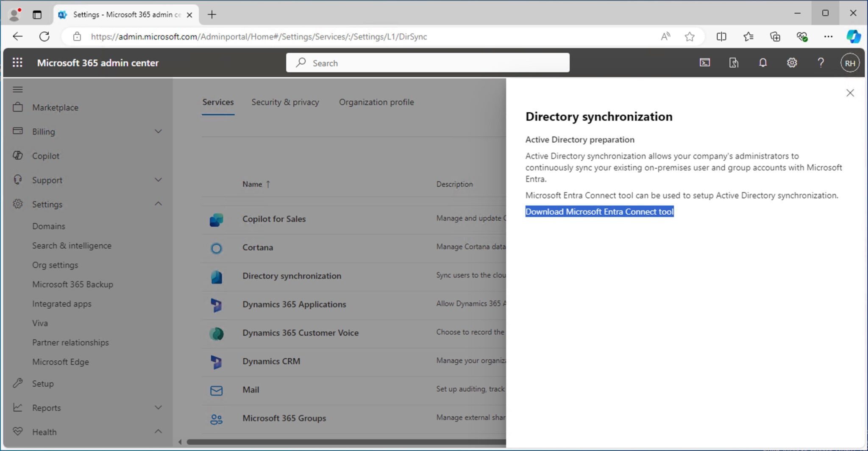Select the Dynamics CRM icon
Viewport: 868px width, 451px height.
click(216, 362)
